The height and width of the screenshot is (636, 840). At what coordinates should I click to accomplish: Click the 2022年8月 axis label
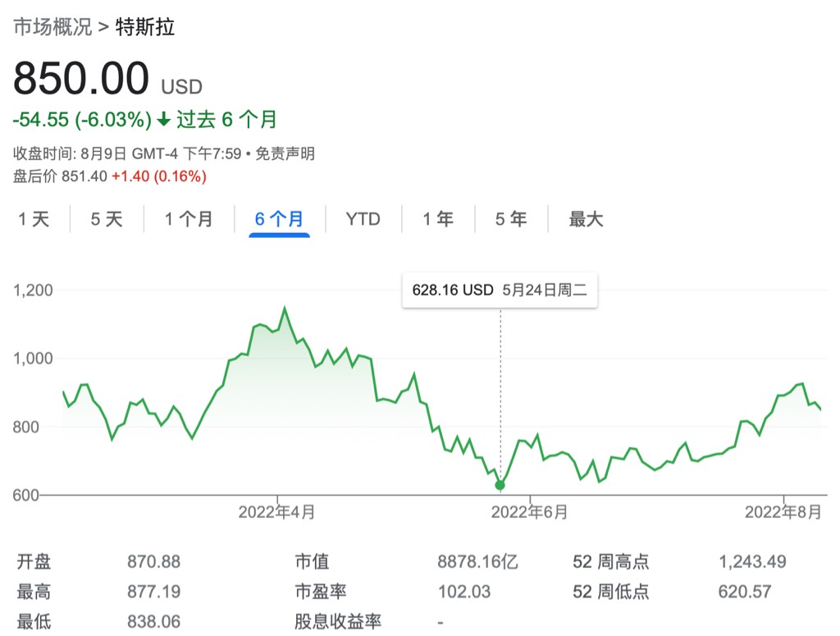tap(783, 512)
